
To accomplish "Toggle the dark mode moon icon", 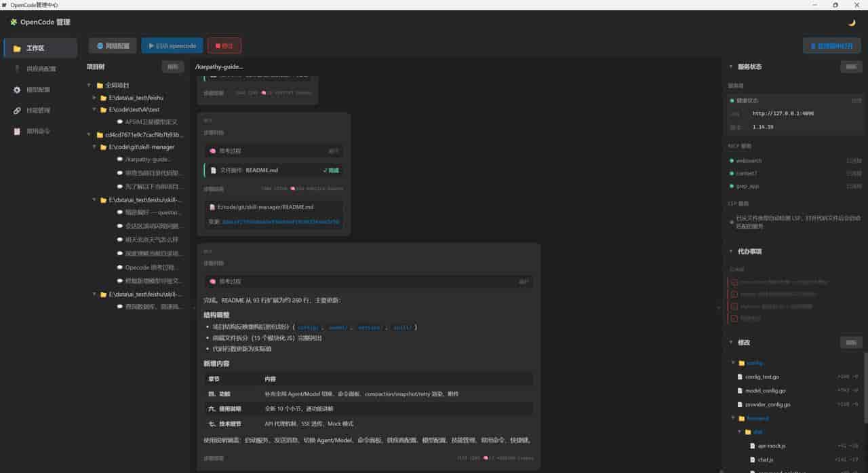I will click(x=852, y=22).
